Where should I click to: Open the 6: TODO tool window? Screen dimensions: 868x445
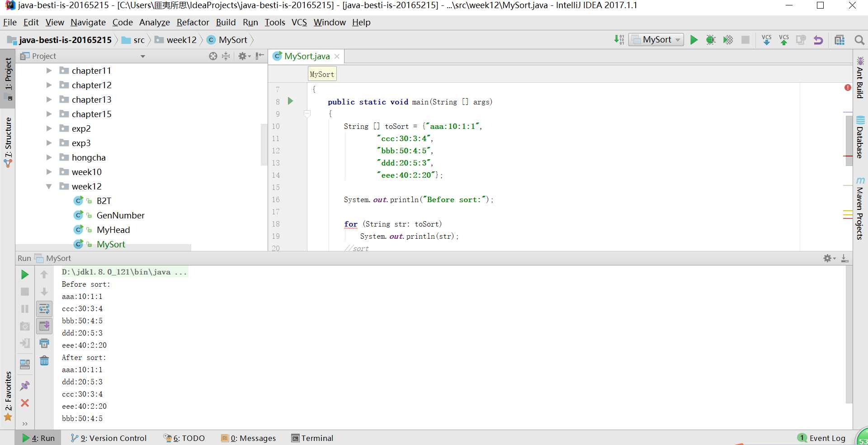(184, 438)
